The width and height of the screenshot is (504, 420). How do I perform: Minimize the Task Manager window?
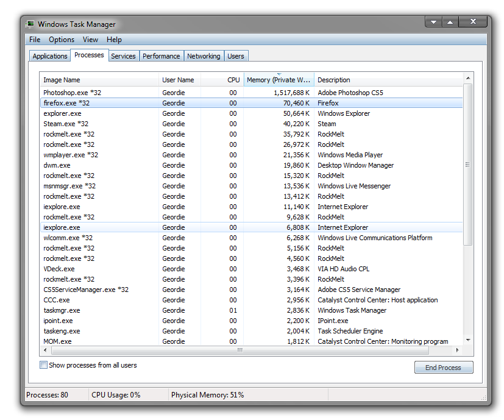pos(433,22)
